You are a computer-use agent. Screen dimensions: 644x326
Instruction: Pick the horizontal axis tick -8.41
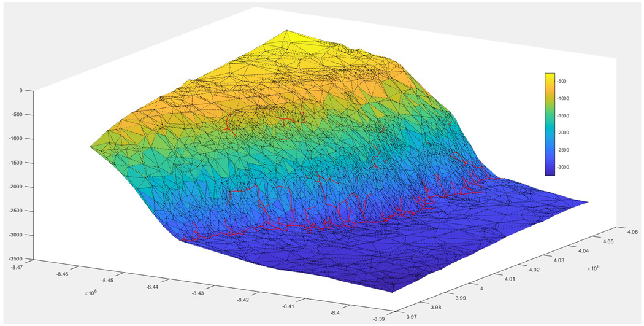(x=288, y=307)
